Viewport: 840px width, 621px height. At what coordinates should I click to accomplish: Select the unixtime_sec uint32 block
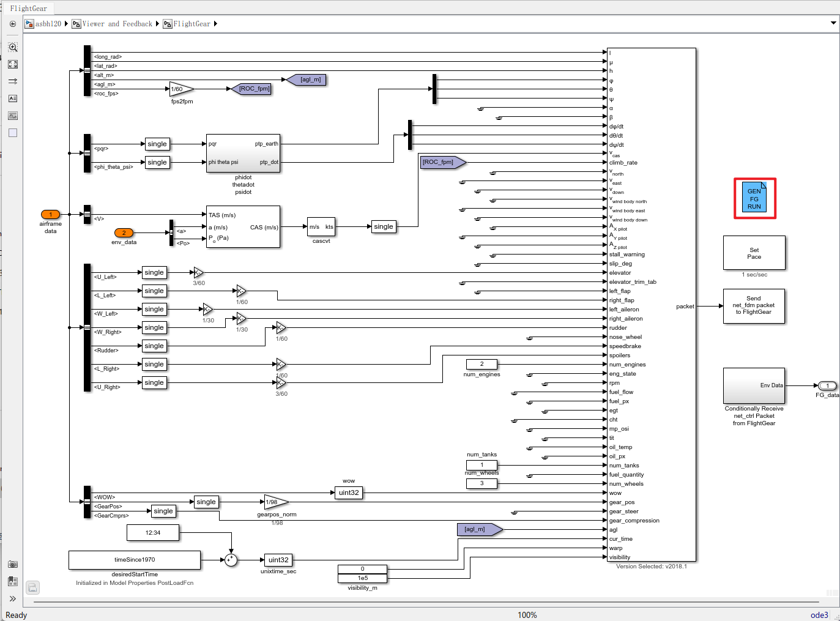(x=278, y=560)
